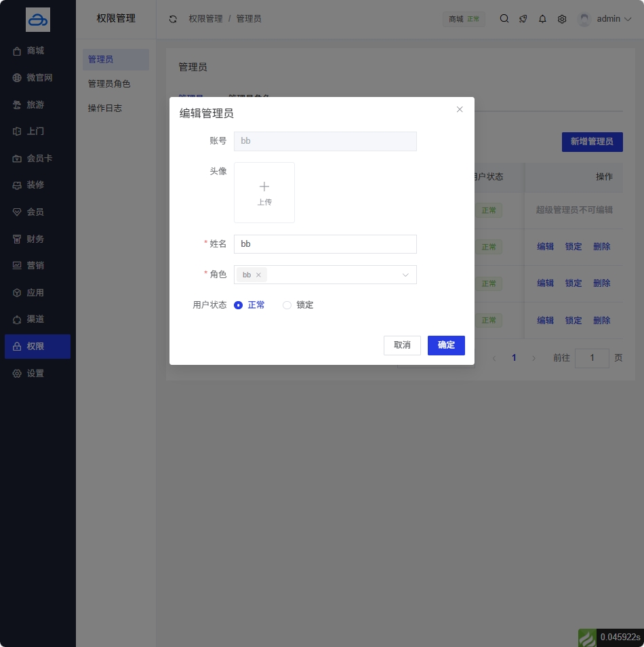
Task: Click the rocket icon in header
Action: point(523,19)
